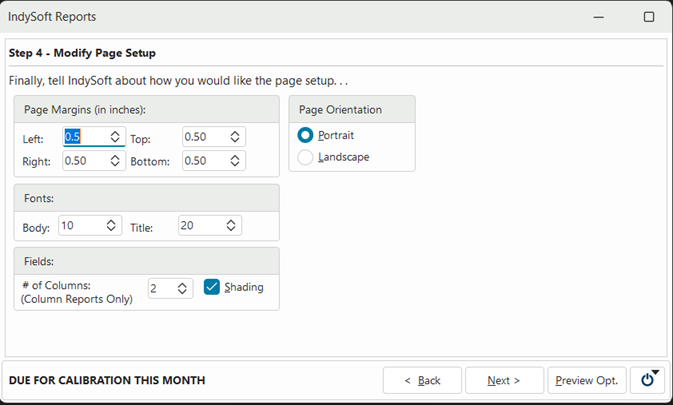Viewport: 673px width, 405px height.
Task: Click the Bottom margin spinner arrows
Action: click(234, 161)
